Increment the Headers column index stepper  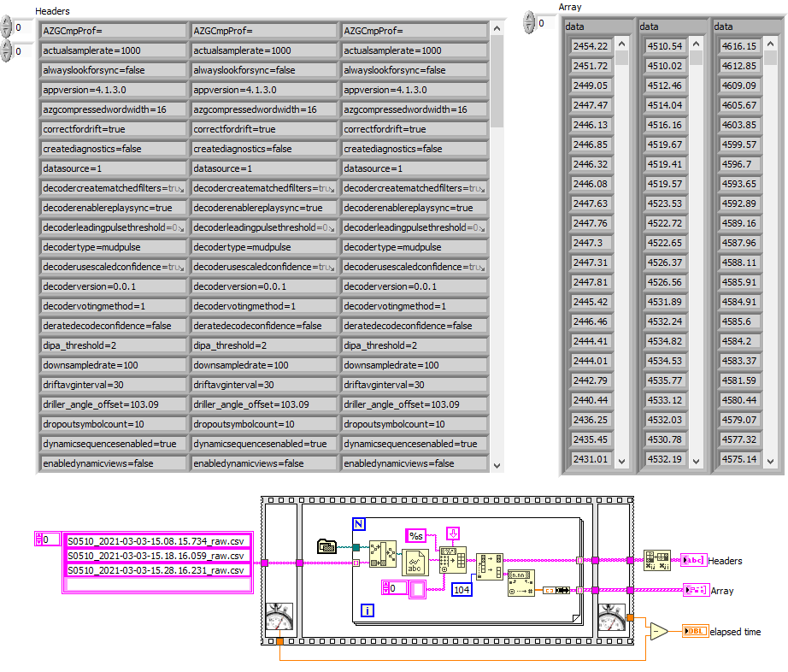pos(6,47)
